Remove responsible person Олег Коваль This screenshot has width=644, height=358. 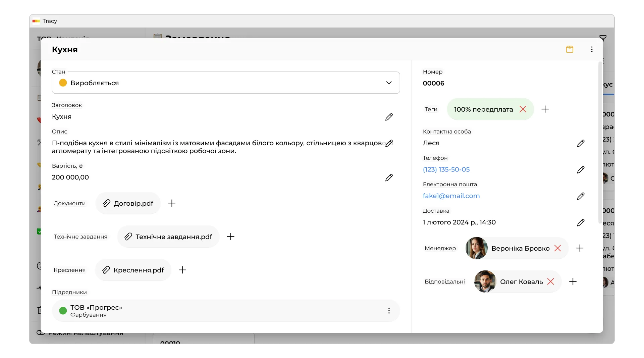pos(550,282)
